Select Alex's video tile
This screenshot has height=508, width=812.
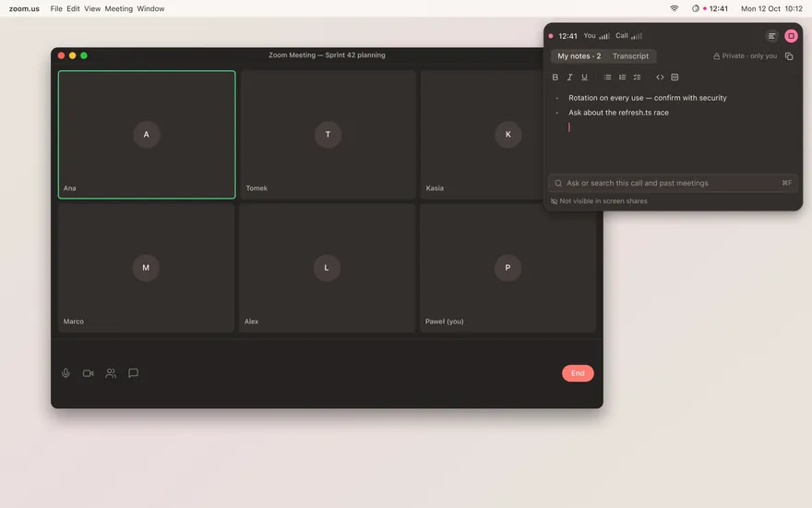(328, 268)
